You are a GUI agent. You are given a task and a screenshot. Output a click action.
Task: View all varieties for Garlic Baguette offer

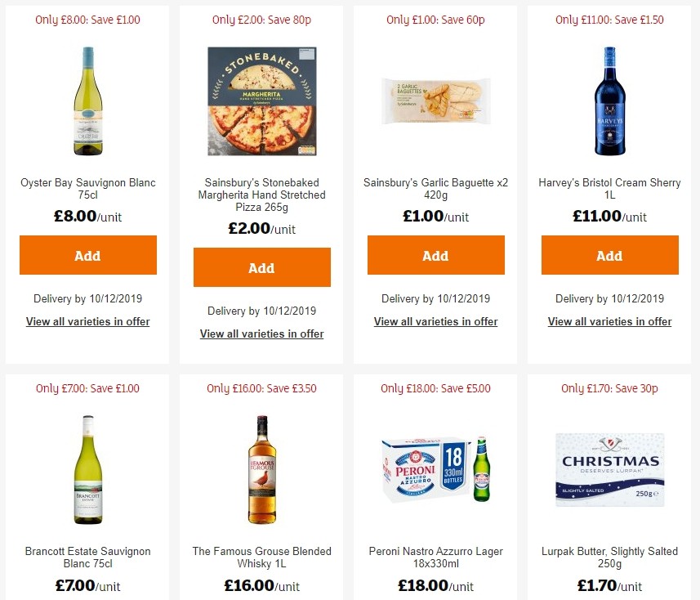435,321
